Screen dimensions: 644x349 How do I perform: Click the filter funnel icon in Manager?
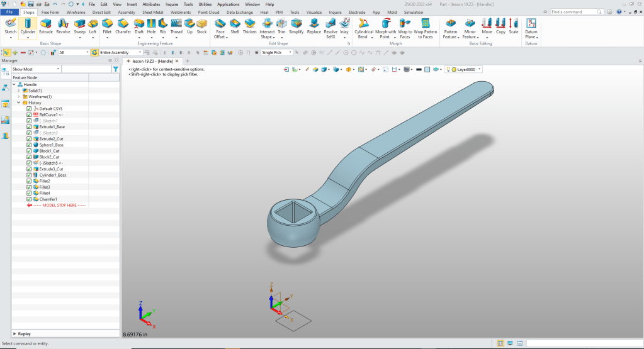pos(115,69)
